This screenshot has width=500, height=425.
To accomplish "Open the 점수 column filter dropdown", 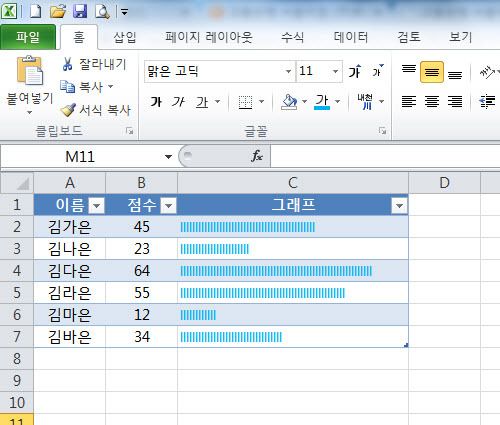I will (x=168, y=205).
